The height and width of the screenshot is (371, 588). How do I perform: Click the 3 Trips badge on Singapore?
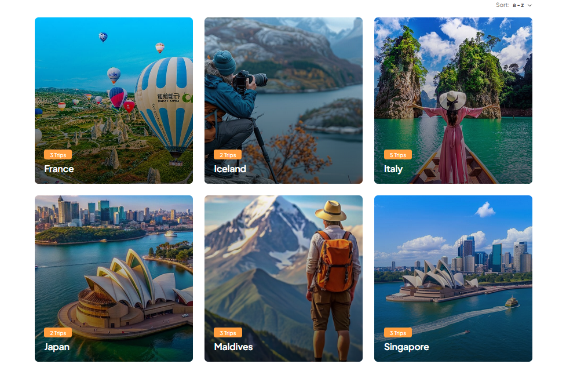pos(397,333)
